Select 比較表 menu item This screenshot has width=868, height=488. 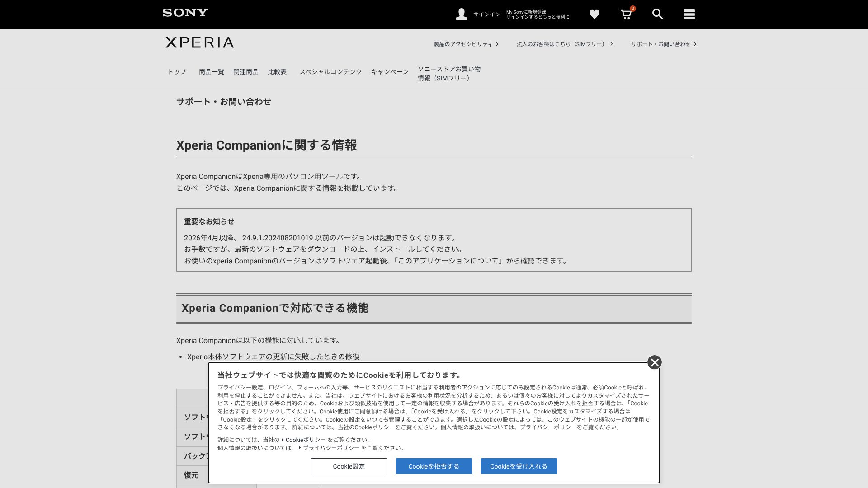277,72
